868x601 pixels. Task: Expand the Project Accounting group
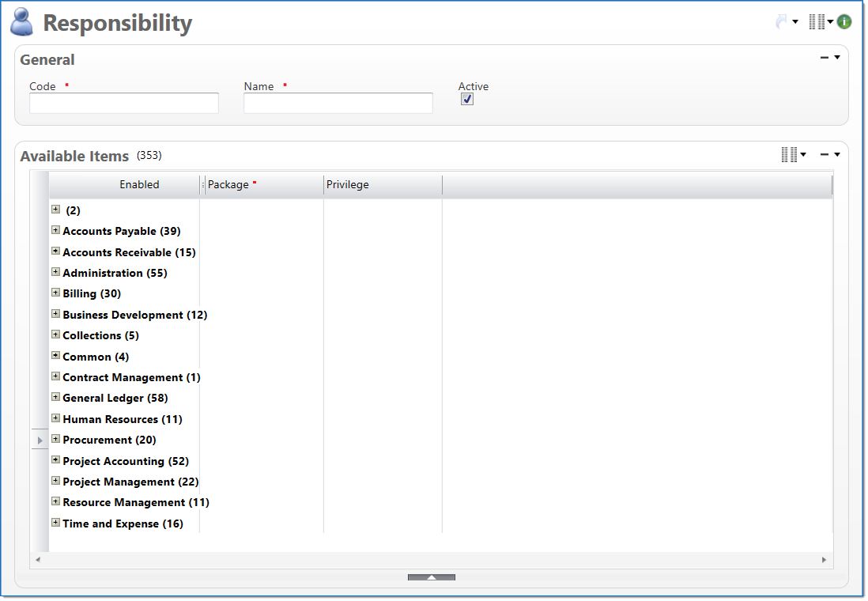click(x=55, y=459)
